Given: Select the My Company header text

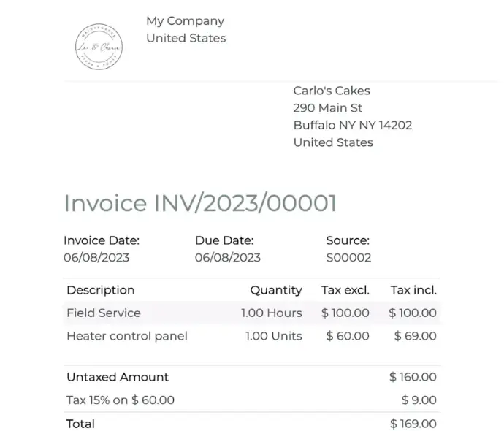Looking at the screenshot, I should 185,21.
